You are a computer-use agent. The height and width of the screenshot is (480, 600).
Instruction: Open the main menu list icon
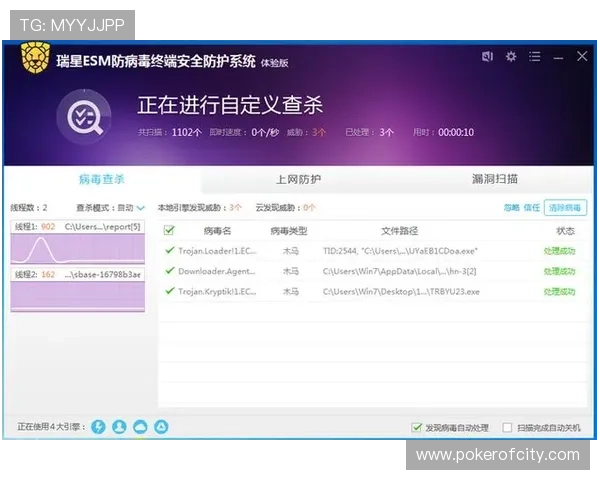[x=535, y=57]
